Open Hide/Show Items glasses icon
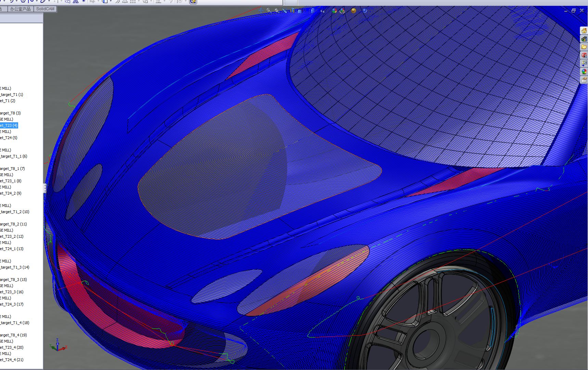Viewport: 588px width, 370px height. [x=322, y=11]
